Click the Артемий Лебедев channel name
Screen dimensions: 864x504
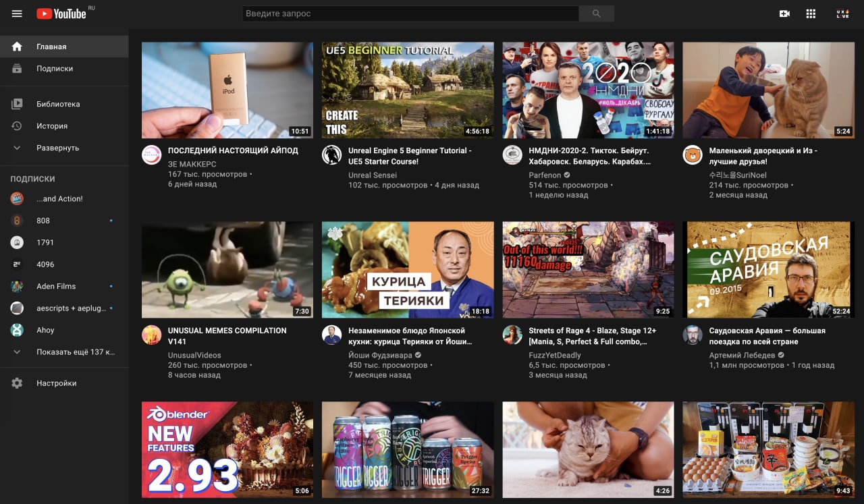click(x=742, y=355)
